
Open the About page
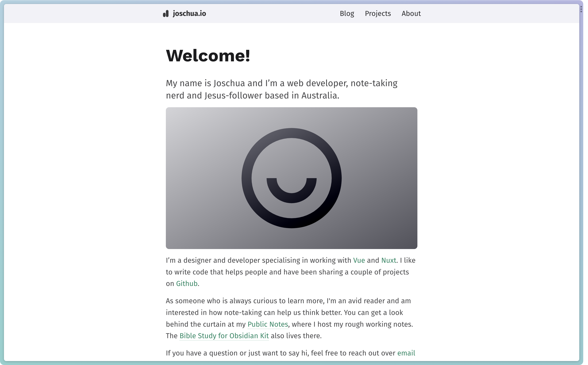pos(411,14)
